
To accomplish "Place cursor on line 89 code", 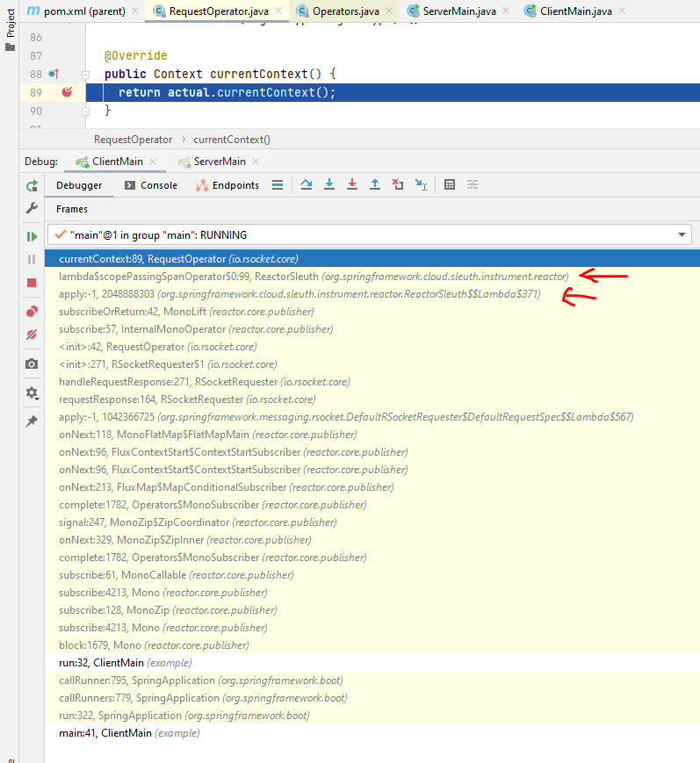I will click(x=227, y=92).
